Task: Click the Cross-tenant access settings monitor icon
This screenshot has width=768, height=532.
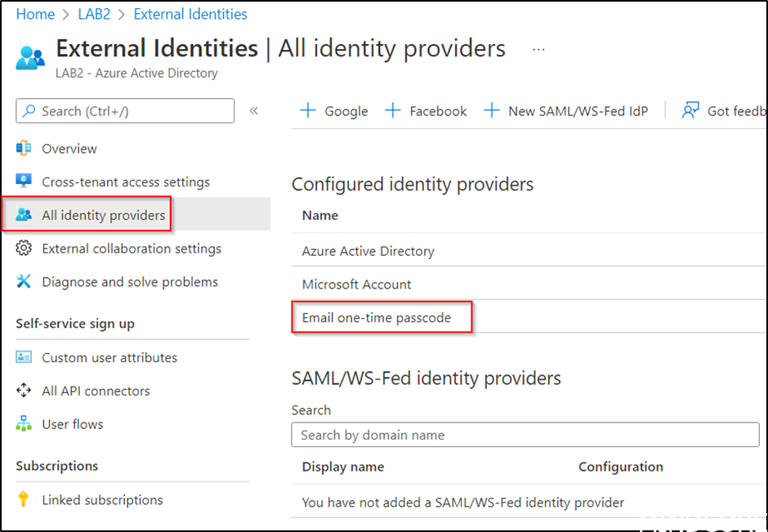Action: [x=24, y=181]
